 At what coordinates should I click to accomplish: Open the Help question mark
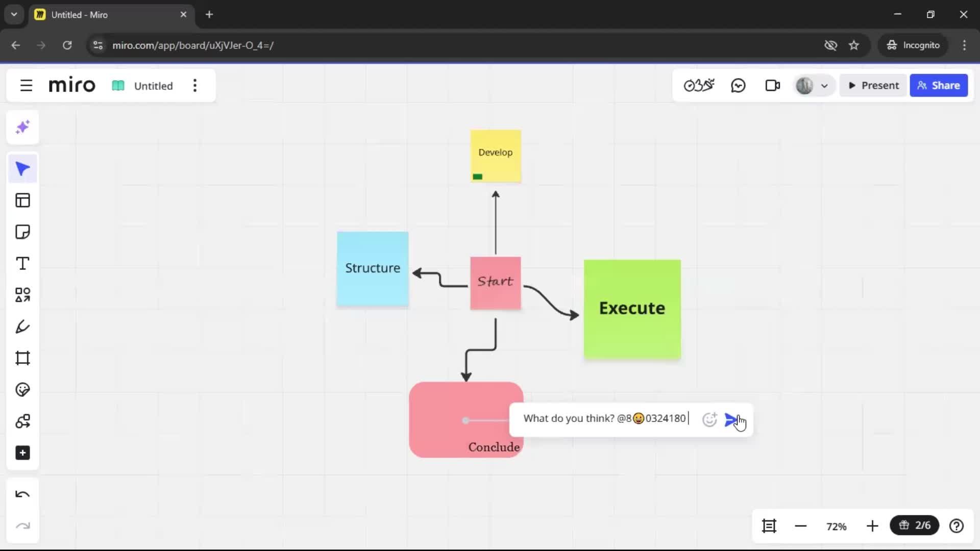pyautogui.click(x=957, y=526)
